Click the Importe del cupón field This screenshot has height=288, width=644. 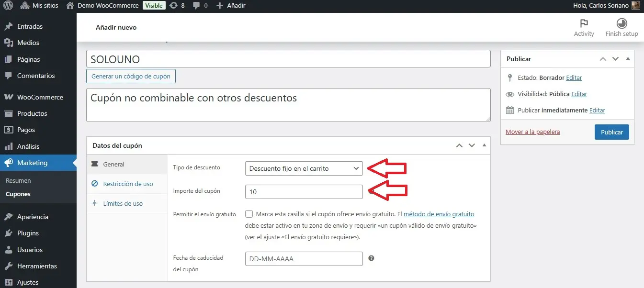(304, 192)
